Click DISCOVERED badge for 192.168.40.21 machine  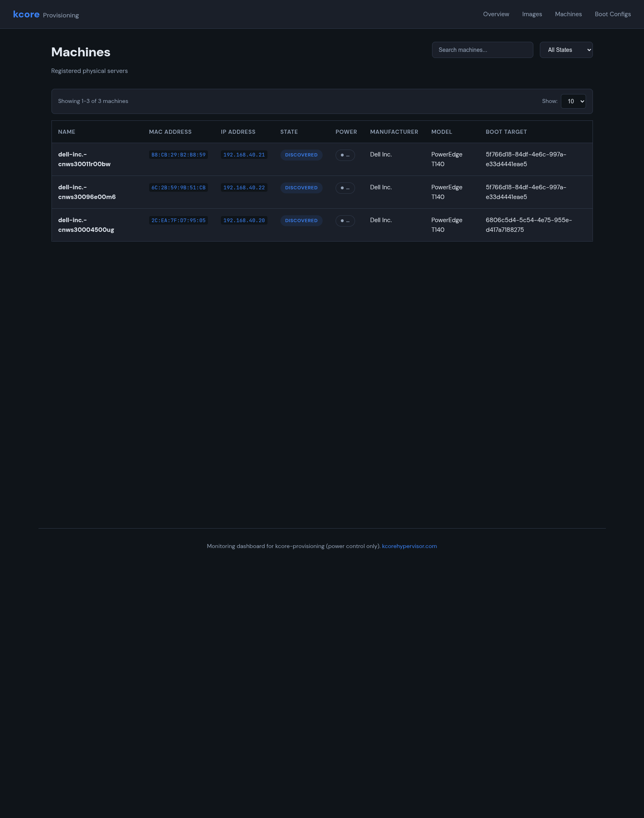coord(302,155)
